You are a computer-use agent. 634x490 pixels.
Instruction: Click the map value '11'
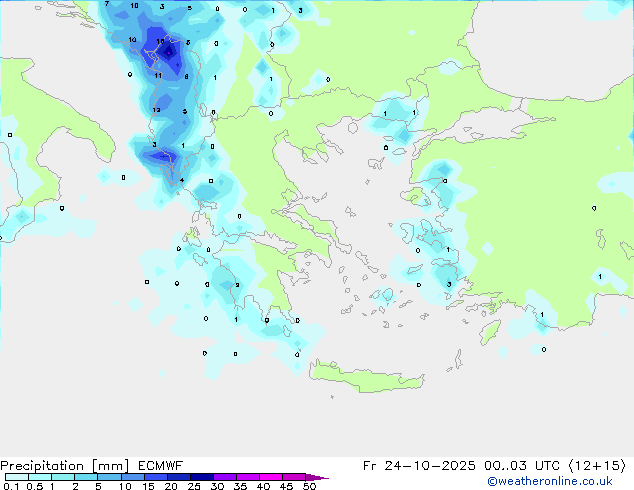tap(158, 76)
